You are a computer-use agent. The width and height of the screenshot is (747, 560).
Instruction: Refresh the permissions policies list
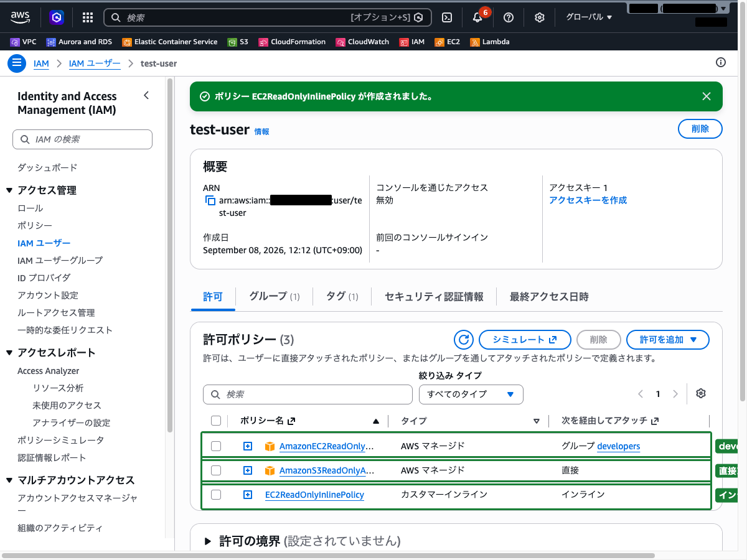(463, 340)
